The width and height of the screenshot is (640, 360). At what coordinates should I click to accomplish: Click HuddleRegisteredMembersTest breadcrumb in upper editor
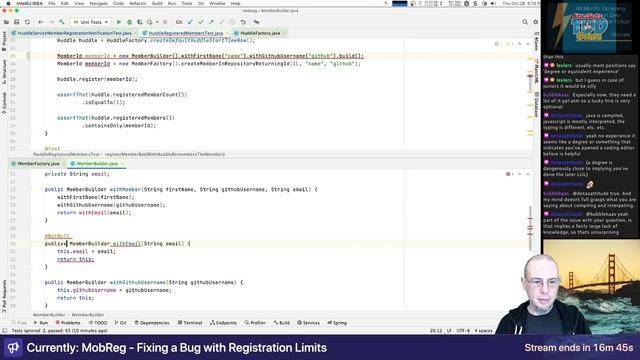coord(66,155)
